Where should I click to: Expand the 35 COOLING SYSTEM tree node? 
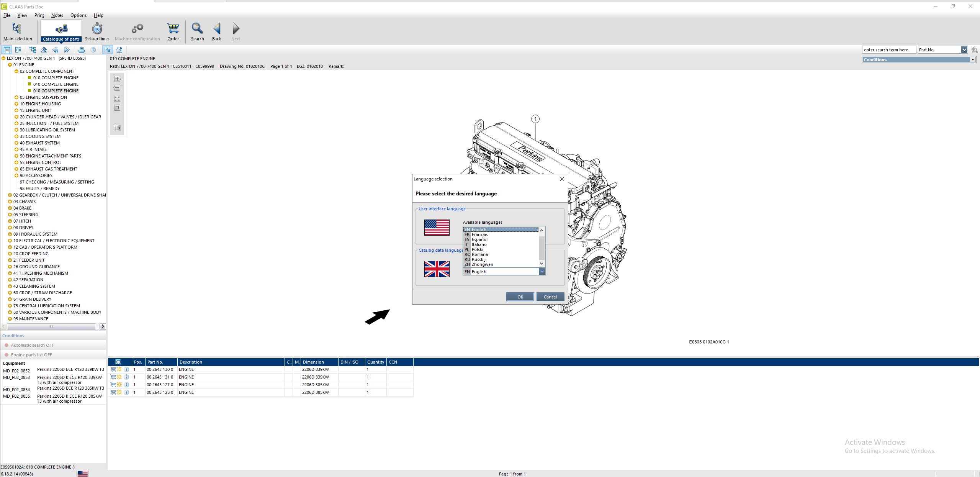pos(16,136)
